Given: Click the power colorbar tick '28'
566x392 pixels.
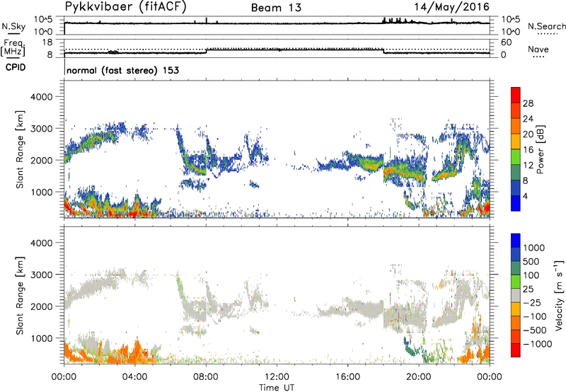Looking at the screenshot, I should coord(528,103).
